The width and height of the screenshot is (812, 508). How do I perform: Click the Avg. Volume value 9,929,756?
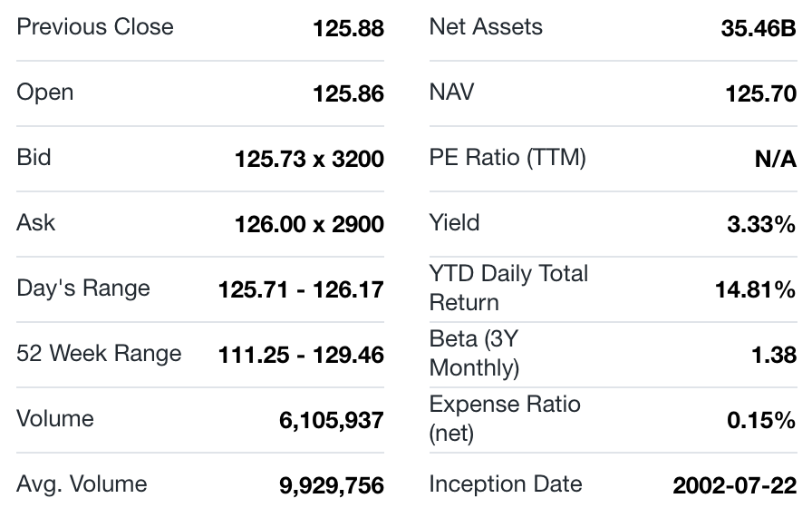click(331, 485)
